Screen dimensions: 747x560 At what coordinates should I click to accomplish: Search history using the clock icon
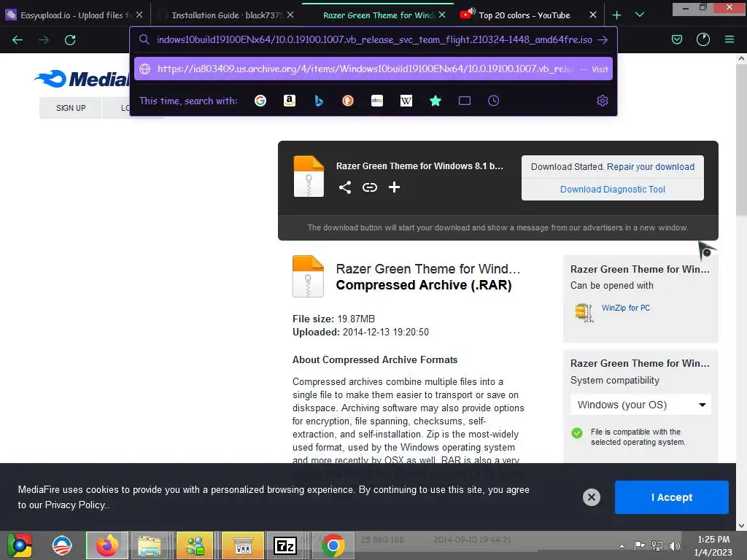tap(494, 101)
